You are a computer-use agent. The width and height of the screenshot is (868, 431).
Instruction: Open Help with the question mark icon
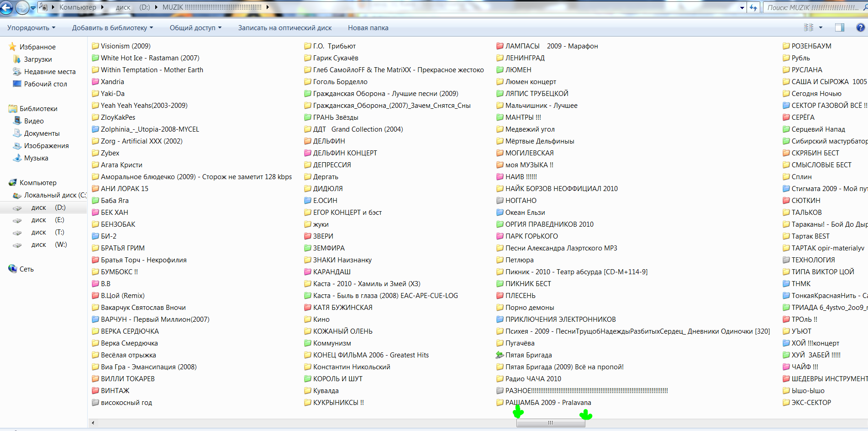(x=860, y=27)
